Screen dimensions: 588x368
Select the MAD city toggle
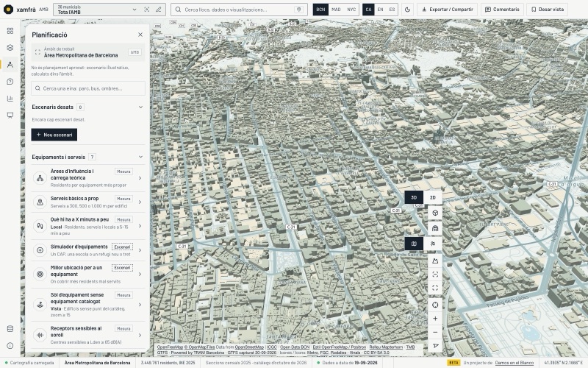tap(336, 10)
